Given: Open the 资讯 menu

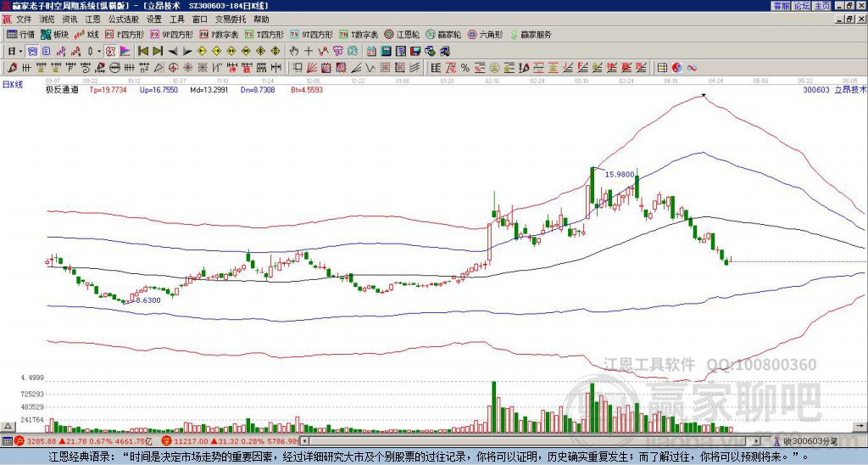Looking at the screenshot, I should (70, 20).
